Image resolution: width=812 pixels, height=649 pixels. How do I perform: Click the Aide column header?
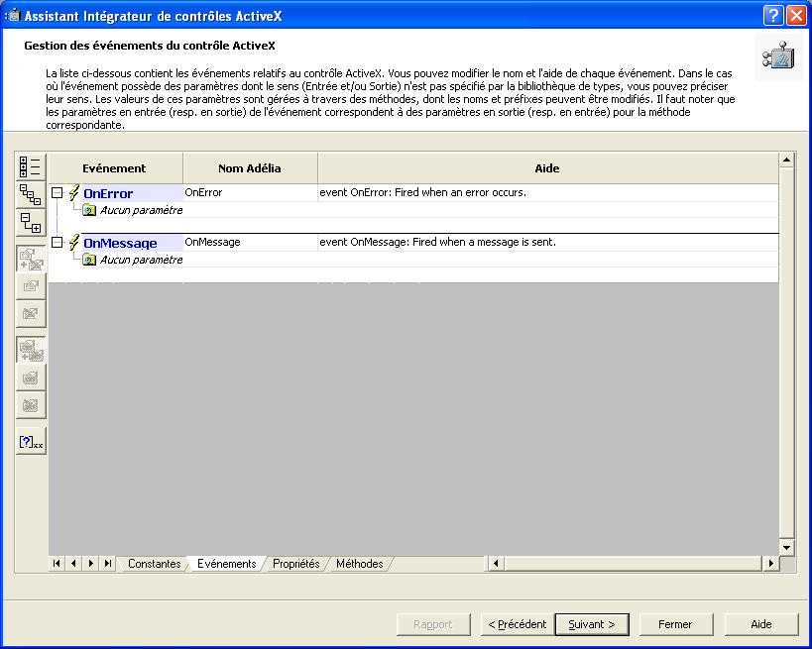pyautogui.click(x=546, y=168)
